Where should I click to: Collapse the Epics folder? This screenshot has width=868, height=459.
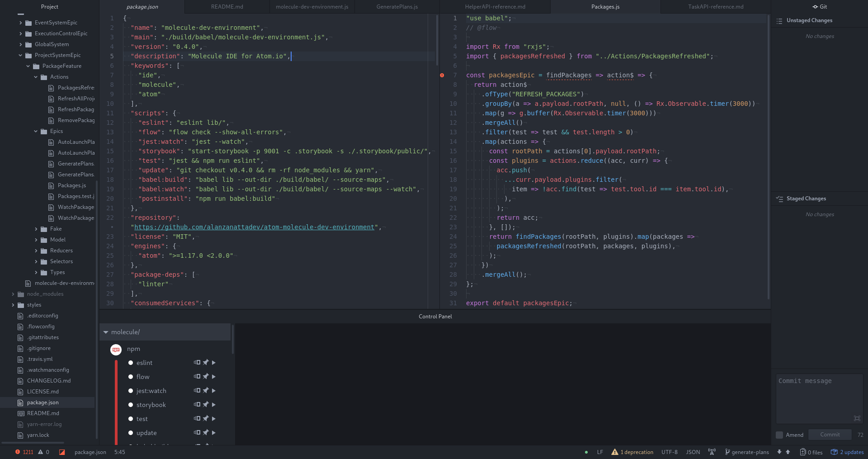click(36, 131)
